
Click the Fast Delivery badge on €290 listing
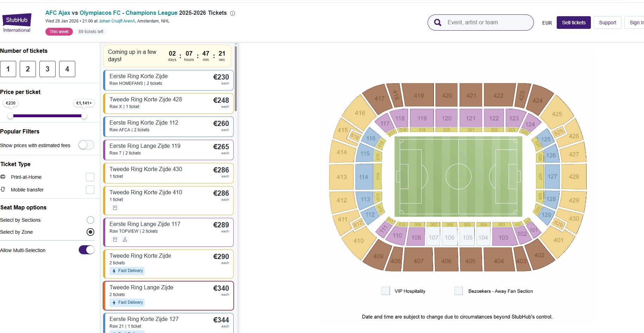click(127, 271)
